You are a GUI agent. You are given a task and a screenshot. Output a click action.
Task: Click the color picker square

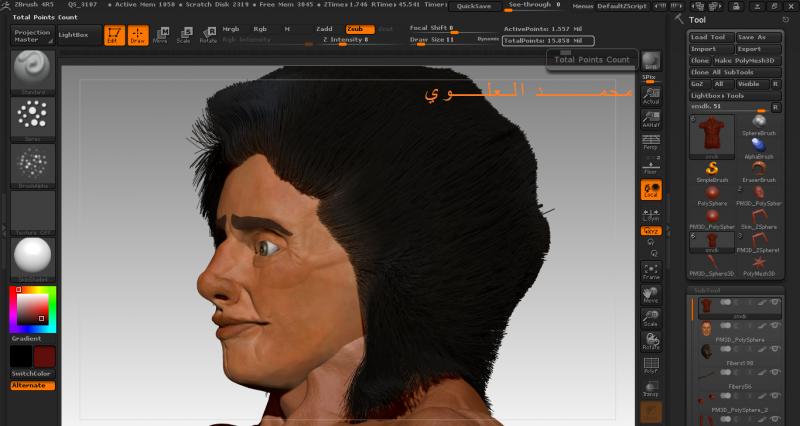33,309
